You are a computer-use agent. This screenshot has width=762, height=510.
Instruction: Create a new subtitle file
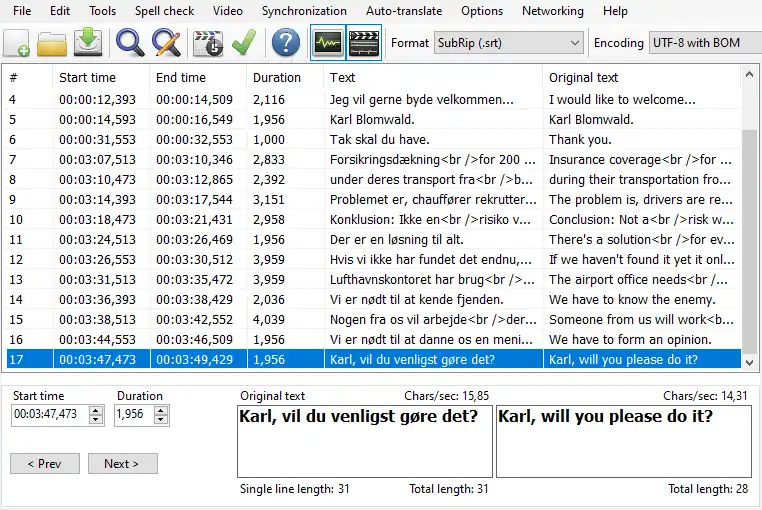[x=17, y=43]
